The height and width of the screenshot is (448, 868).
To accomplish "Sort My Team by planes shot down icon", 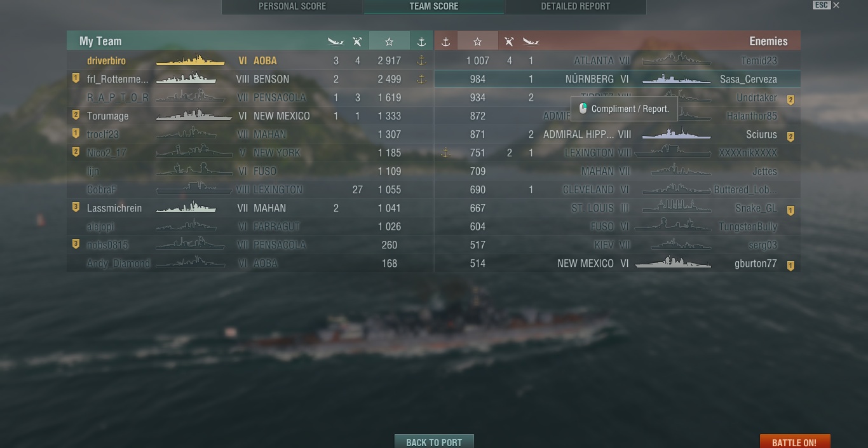I will tap(357, 41).
